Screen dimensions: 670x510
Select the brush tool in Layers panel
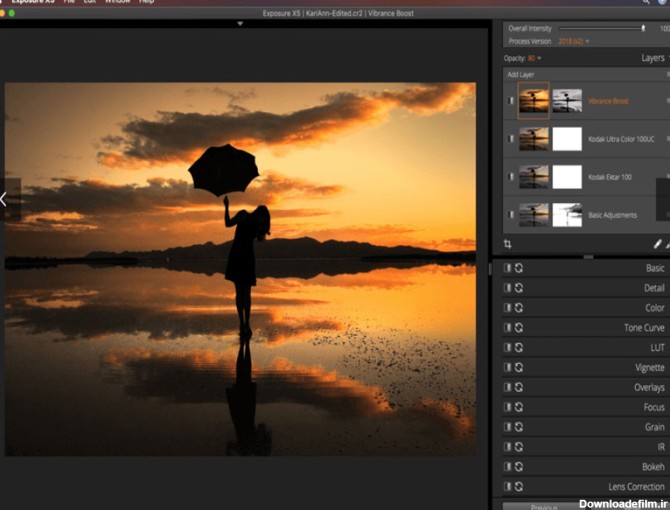[657, 244]
